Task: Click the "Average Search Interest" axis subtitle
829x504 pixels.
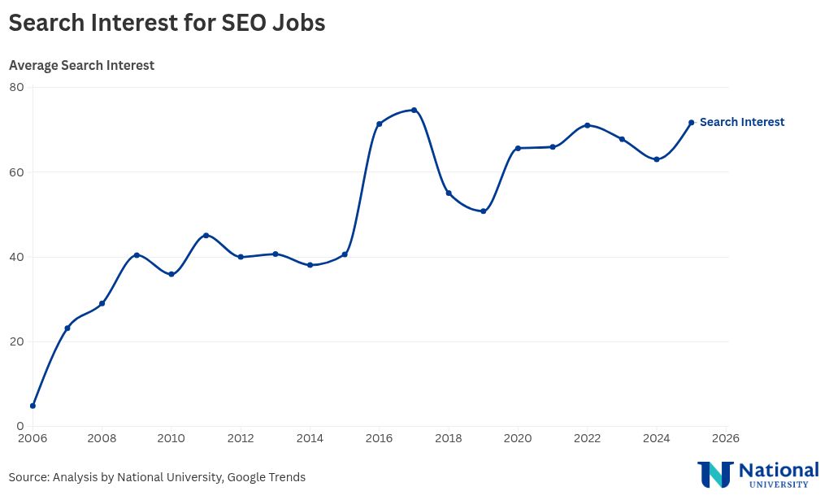Action: click(x=81, y=65)
